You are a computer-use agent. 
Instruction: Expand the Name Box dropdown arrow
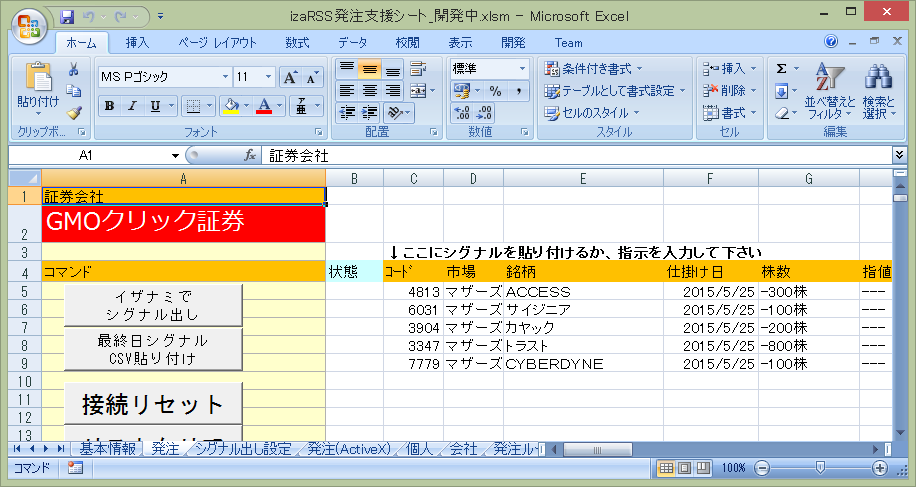[x=175, y=155]
